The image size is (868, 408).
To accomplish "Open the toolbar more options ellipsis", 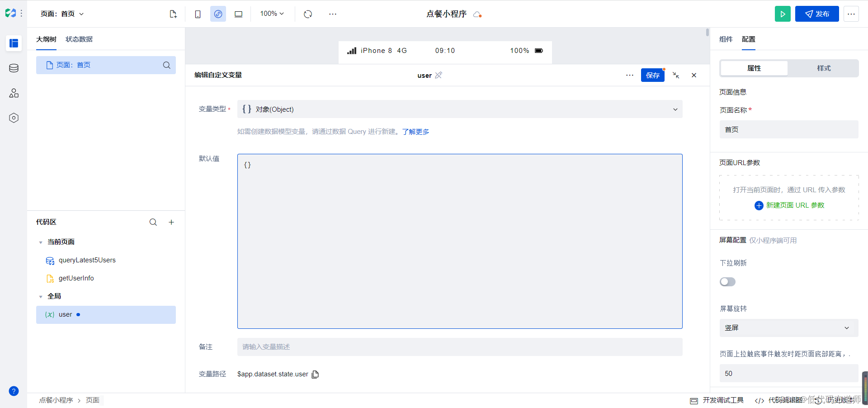I will pyautogui.click(x=333, y=14).
